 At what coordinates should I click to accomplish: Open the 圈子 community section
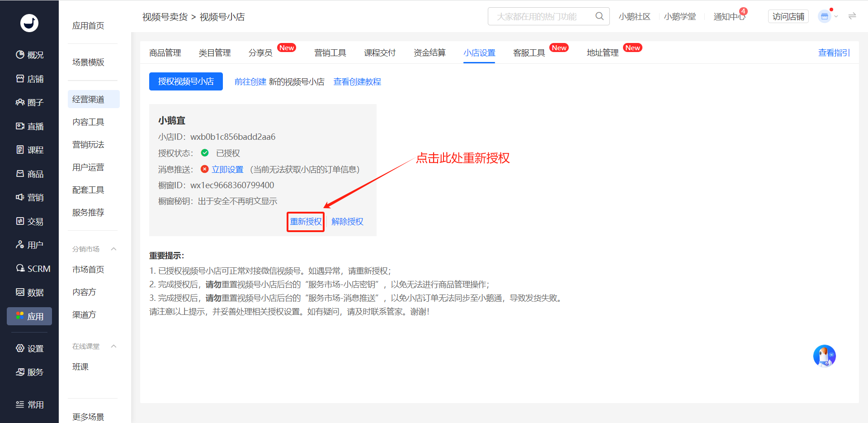coord(29,102)
